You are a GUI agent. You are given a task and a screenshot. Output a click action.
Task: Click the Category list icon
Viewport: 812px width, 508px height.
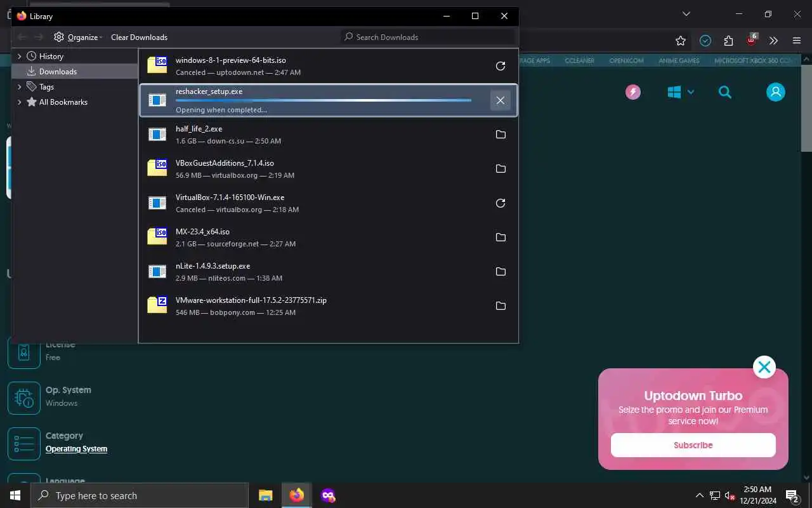[x=24, y=443]
